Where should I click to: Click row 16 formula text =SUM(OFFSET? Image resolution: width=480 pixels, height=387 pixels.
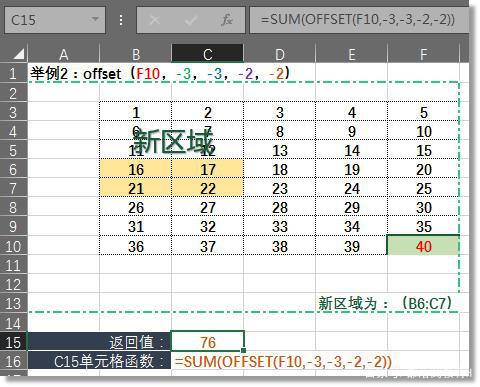pos(283,361)
